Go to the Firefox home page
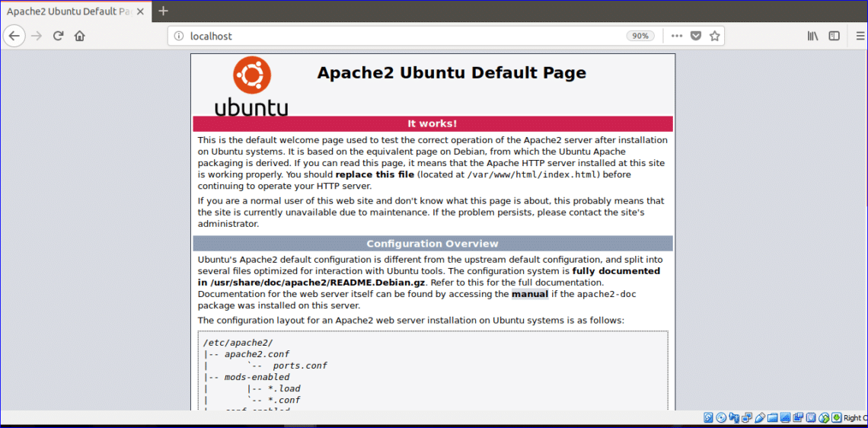Image resolution: width=868 pixels, height=428 pixels. click(x=80, y=36)
